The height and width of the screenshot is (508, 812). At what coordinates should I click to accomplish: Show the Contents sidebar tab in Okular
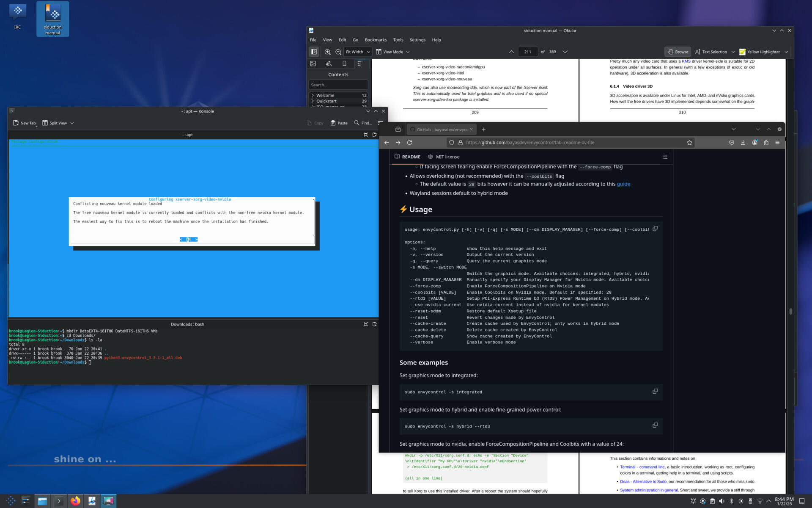pos(360,63)
